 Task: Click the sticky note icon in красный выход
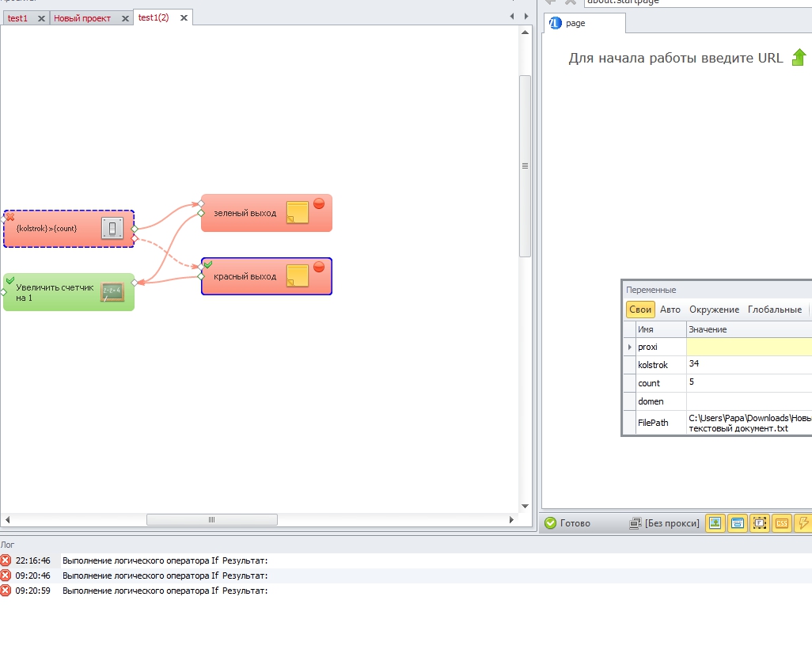click(x=298, y=275)
